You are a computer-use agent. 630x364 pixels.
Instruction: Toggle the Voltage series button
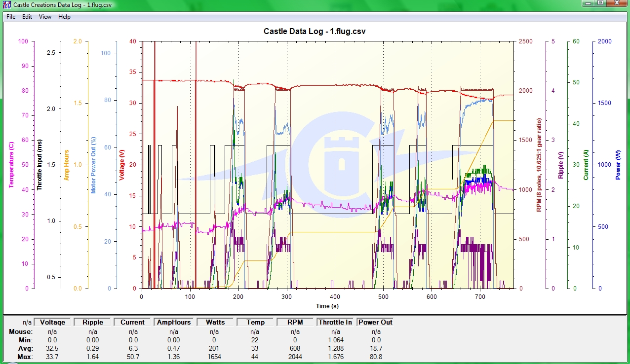point(52,322)
